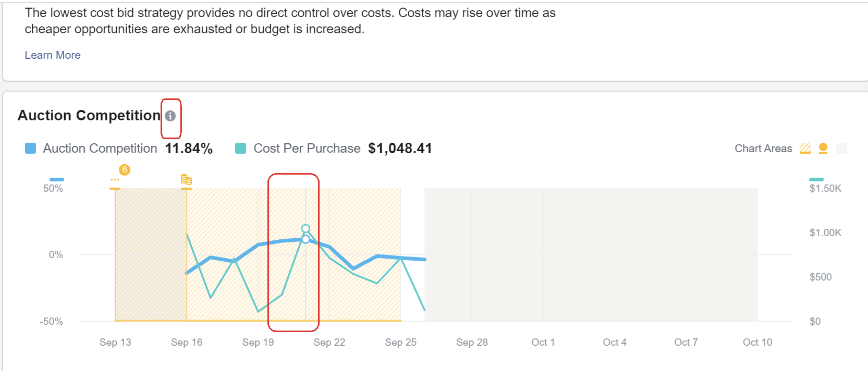Click the $1.50K right-axis label
The width and height of the screenshot is (868, 371).
(826, 188)
